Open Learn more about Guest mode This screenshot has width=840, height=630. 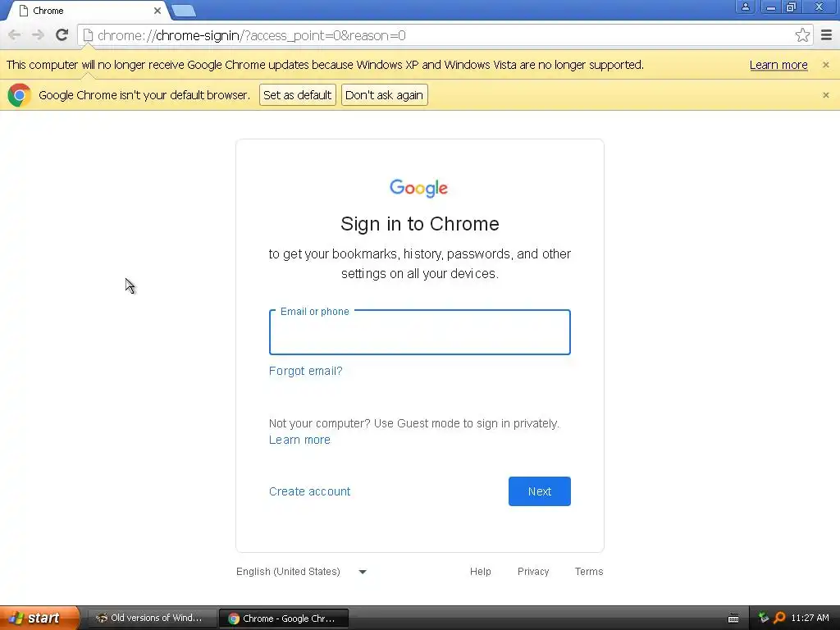click(x=299, y=440)
